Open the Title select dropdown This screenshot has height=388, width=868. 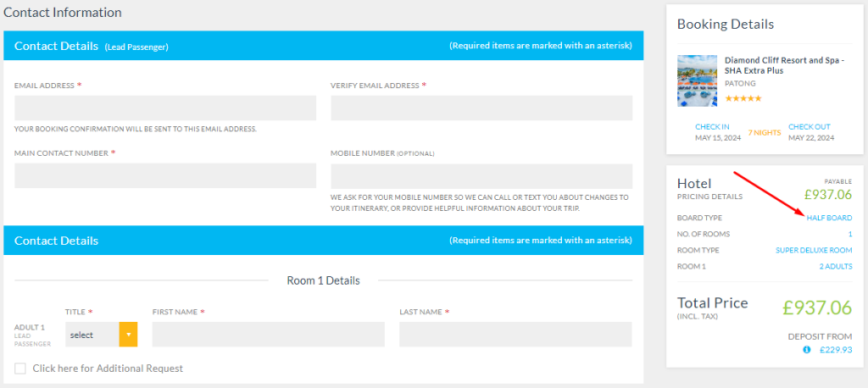click(x=102, y=335)
